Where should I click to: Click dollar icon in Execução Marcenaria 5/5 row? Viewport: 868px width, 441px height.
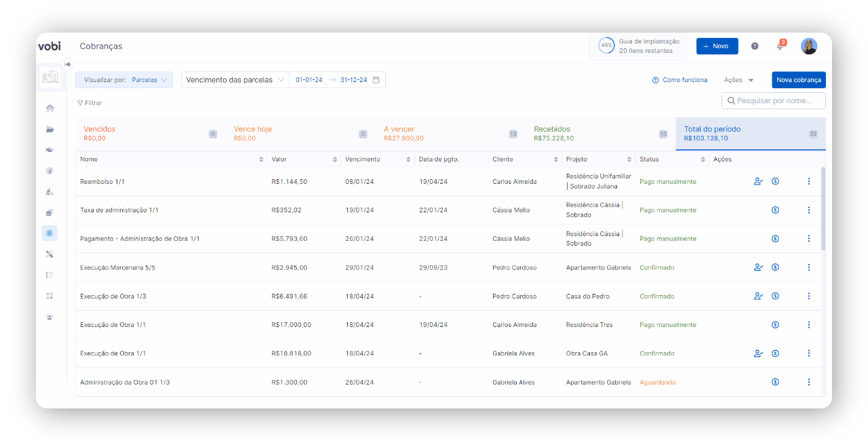[775, 267]
